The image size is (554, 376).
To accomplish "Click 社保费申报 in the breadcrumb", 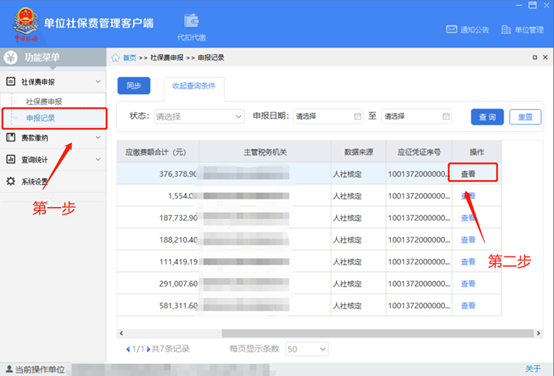I will click(167, 58).
